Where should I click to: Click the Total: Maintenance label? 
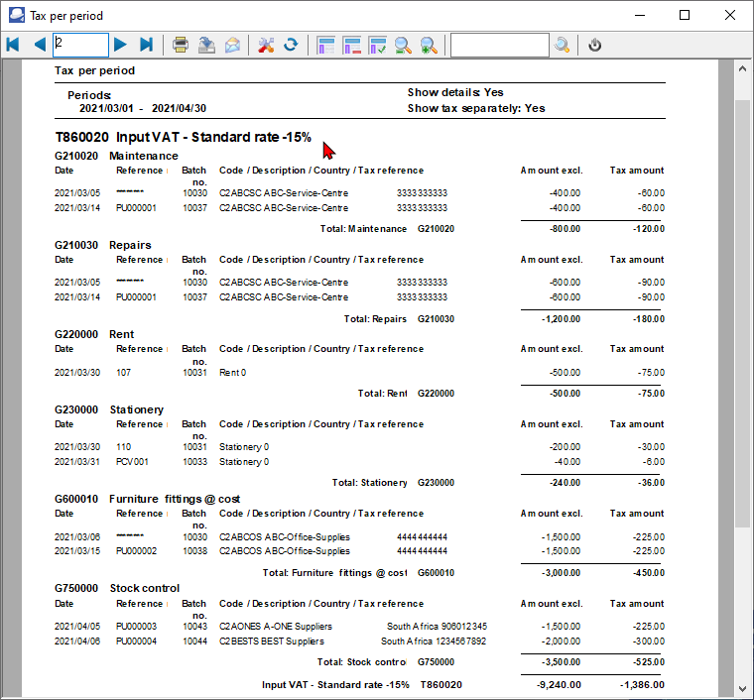click(x=363, y=229)
